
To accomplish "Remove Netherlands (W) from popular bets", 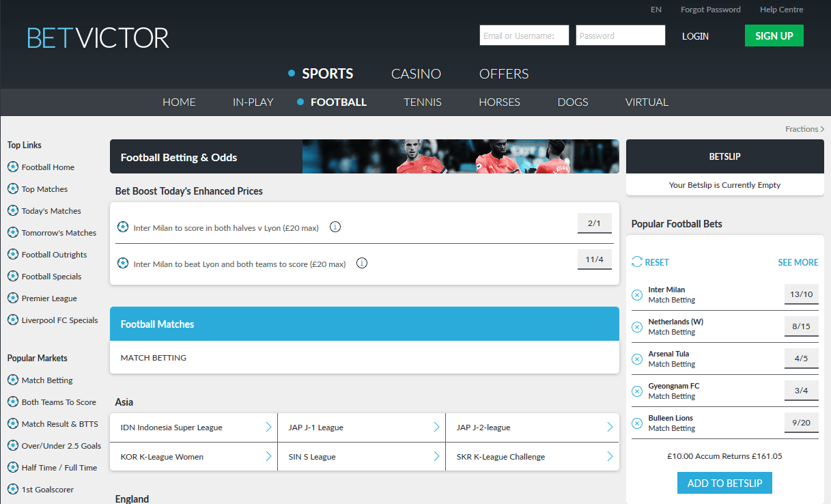I will 637,327.
